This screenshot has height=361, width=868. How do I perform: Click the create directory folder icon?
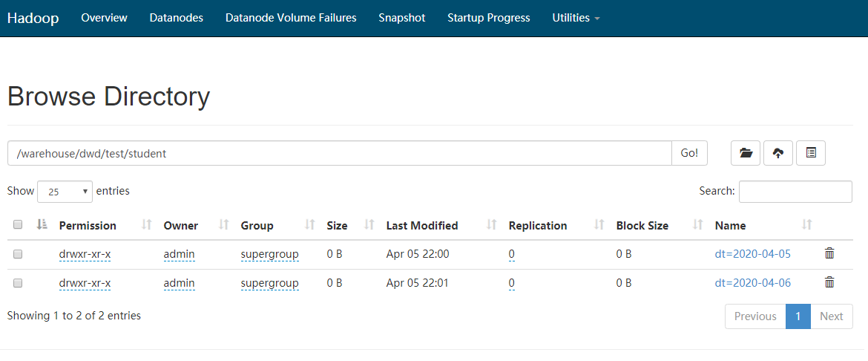pos(745,153)
